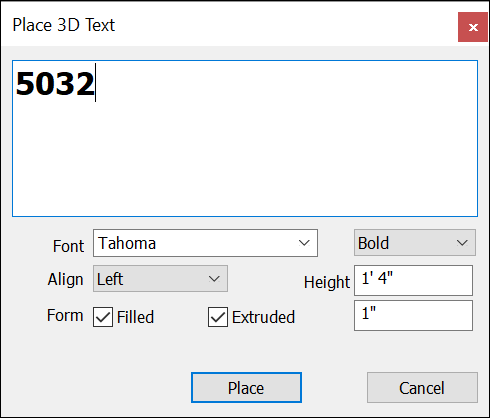Click the extrusion depth field showing 1"

pos(413,315)
